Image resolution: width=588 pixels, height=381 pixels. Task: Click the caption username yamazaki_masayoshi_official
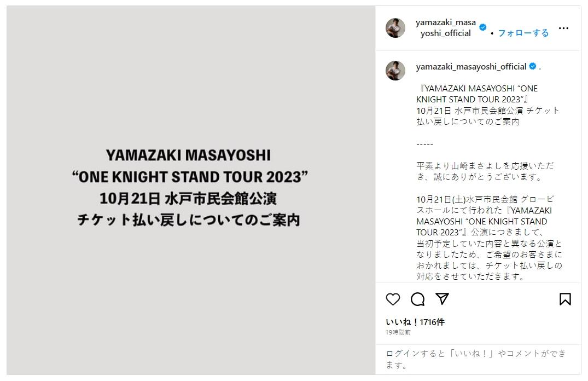point(470,67)
